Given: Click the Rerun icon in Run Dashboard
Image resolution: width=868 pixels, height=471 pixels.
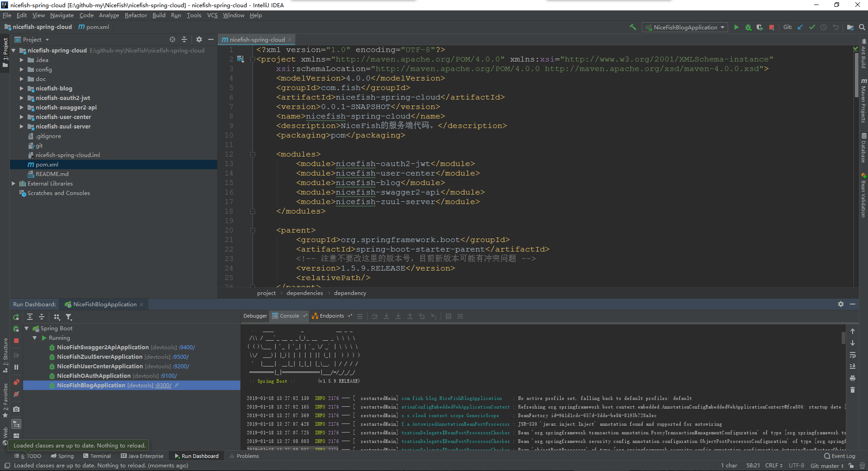Looking at the screenshot, I should [x=16, y=317].
